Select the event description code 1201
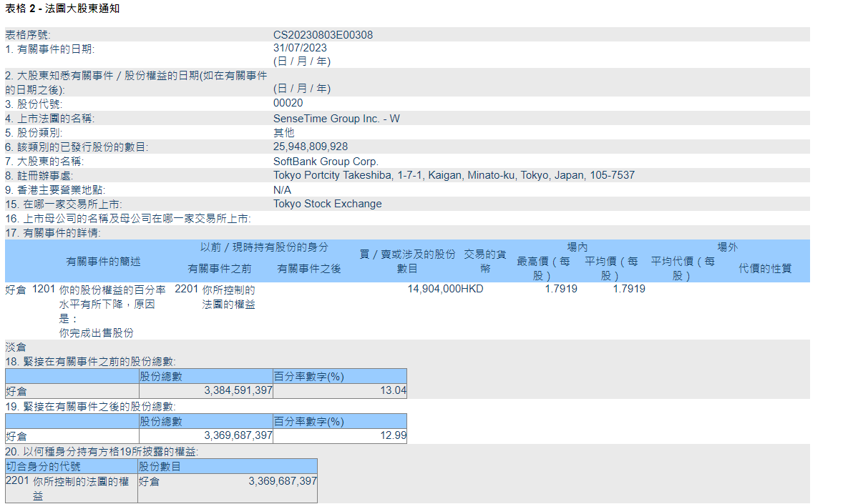 (44, 290)
